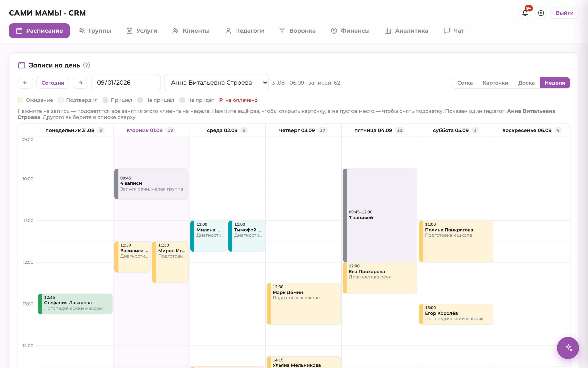The image size is (588, 368).
Task: Open Милана 11:00 appointment card
Action: coord(208,236)
